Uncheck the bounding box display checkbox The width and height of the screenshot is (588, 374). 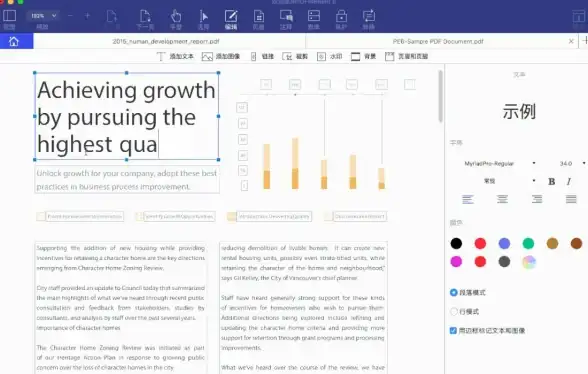coord(453,330)
